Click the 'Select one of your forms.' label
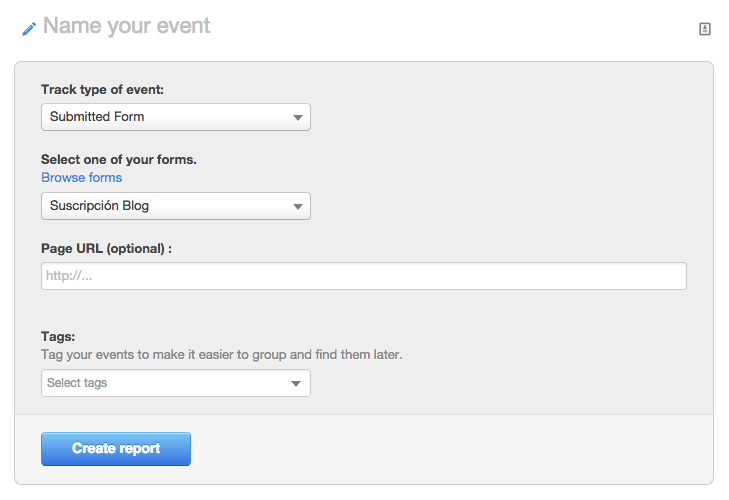Screen dimensions: 729x500 tap(119, 160)
